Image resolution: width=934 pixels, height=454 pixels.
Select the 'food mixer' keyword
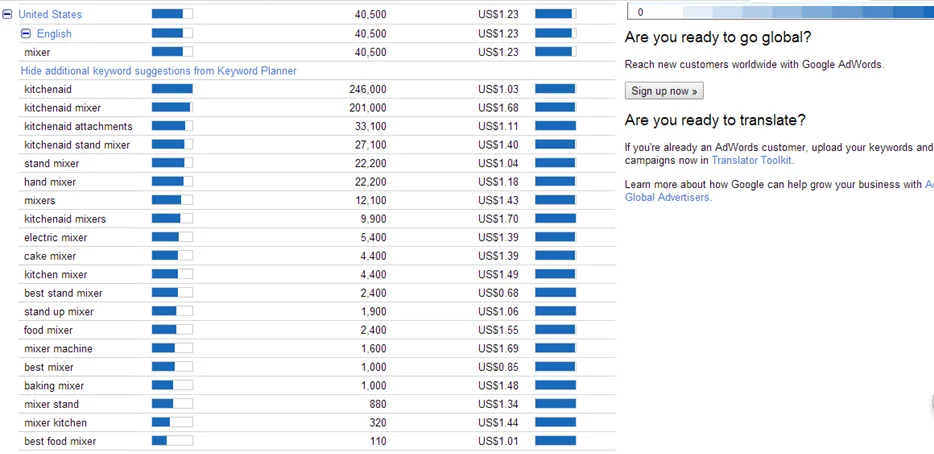click(48, 330)
